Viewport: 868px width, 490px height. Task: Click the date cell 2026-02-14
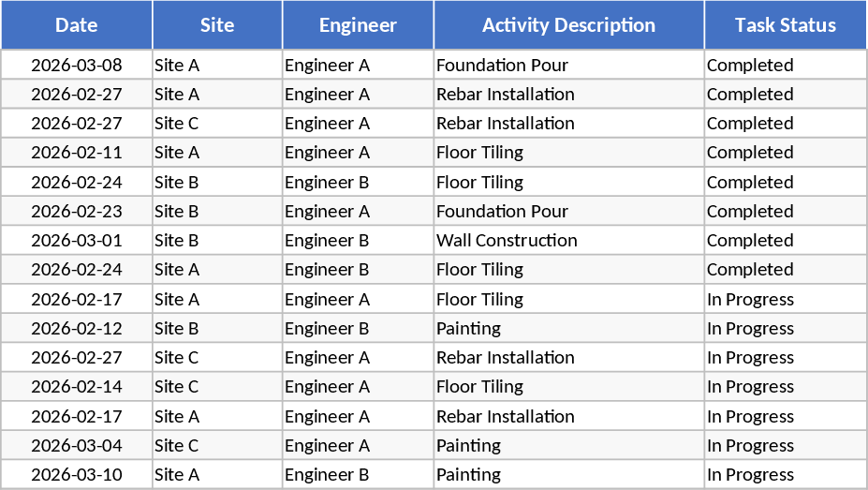pyautogui.click(x=77, y=386)
